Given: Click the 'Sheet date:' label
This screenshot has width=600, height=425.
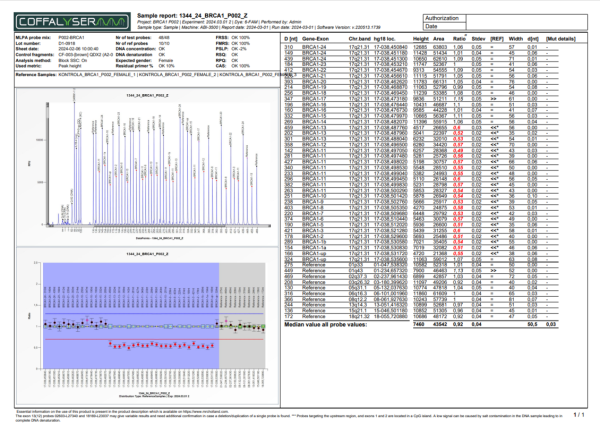Looking at the screenshot, I should pos(27,49).
